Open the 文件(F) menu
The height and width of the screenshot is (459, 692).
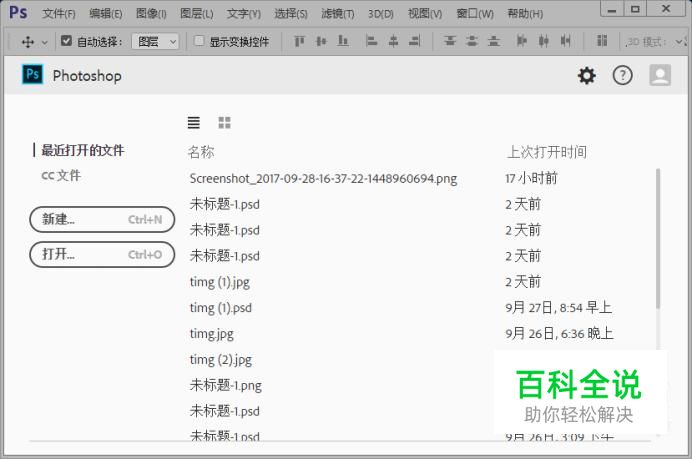[59, 14]
